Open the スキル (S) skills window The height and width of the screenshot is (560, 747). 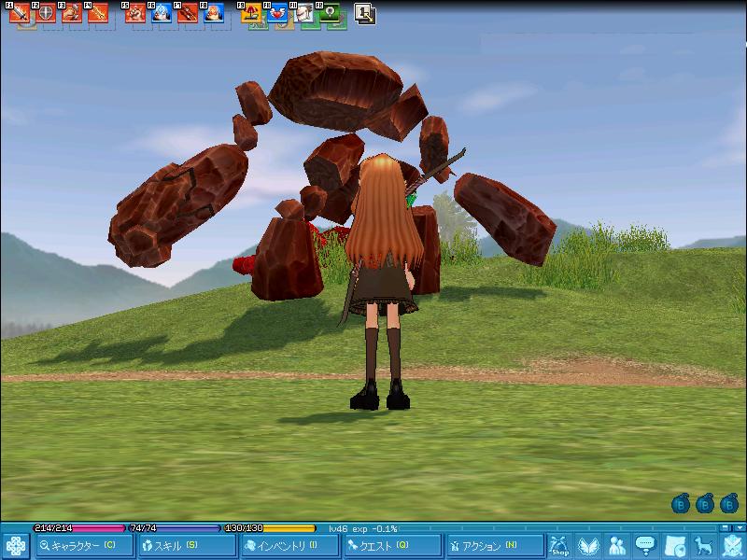(x=187, y=545)
